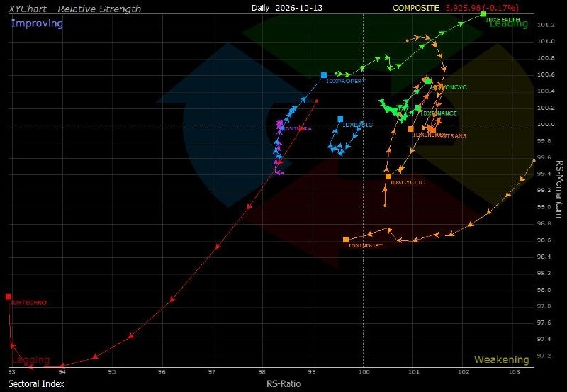Select the IDXBASIC blue square marker
Image resolution: width=567 pixels, height=392 pixels.
pos(340,119)
